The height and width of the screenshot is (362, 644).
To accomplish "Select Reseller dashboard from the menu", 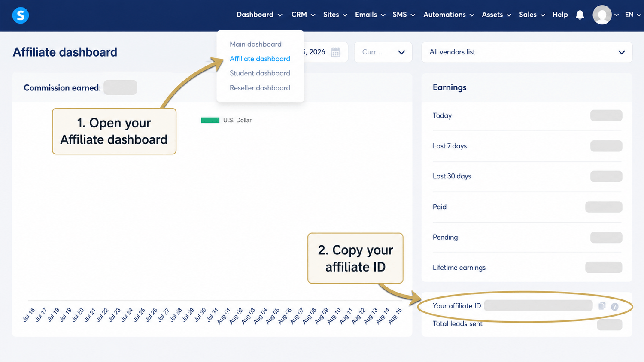I will pyautogui.click(x=260, y=88).
